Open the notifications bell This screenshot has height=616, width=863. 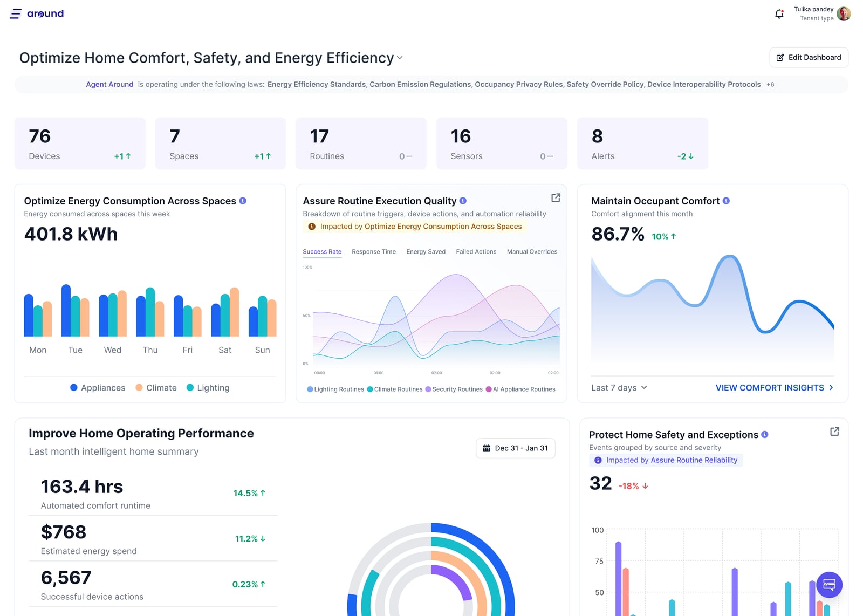[x=779, y=14]
